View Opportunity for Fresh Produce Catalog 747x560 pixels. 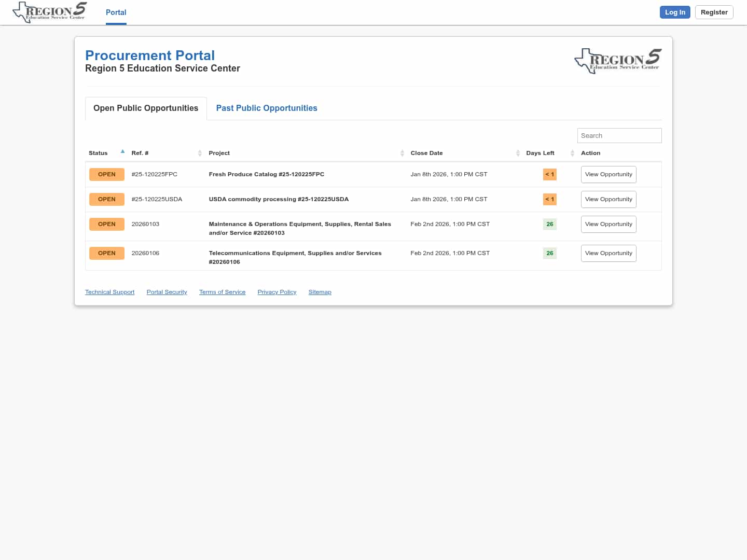coord(608,174)
